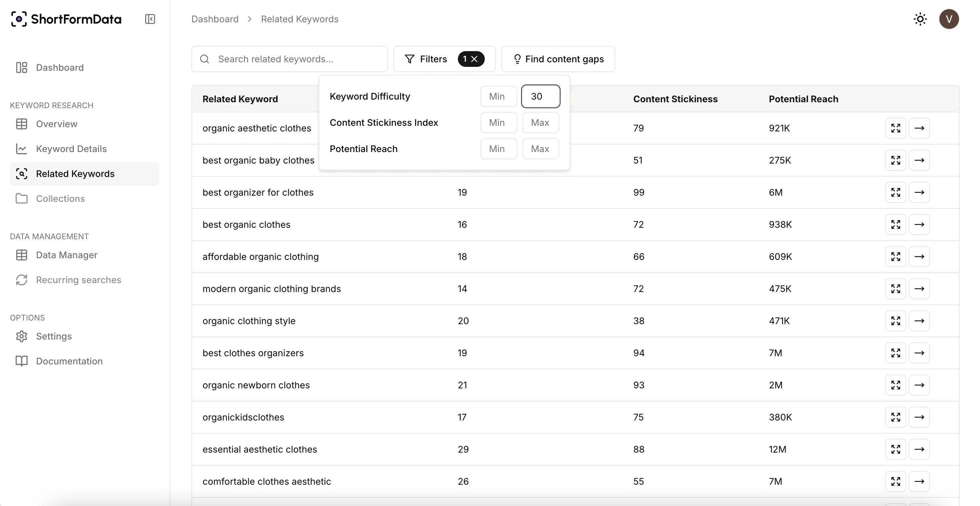
Task: Expand details for essential aesthetic clothes
Action: pyautogui.click(x=895, y=449)
